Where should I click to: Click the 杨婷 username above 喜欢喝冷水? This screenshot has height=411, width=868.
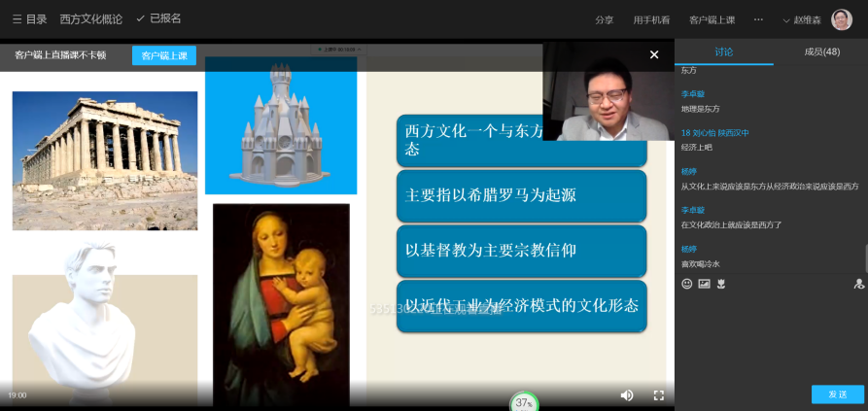point(688,250)
